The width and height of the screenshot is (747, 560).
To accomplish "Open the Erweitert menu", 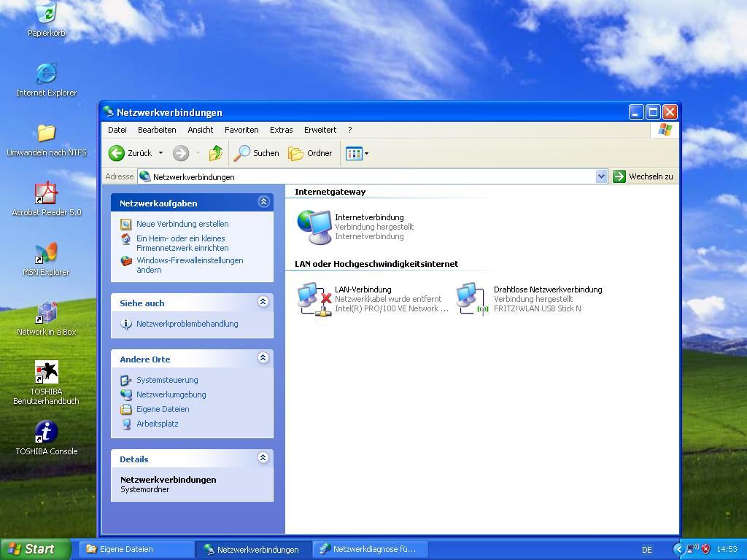I will coord(320,130).
